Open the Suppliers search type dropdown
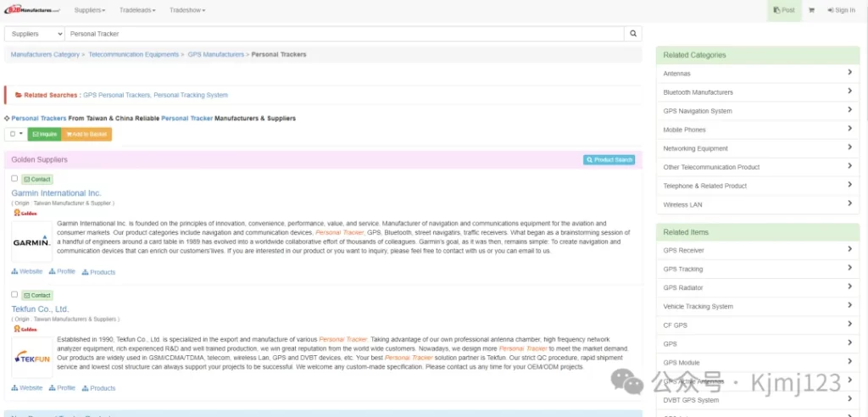Screen dimensions: 868x417 click(x=34, y=34)
